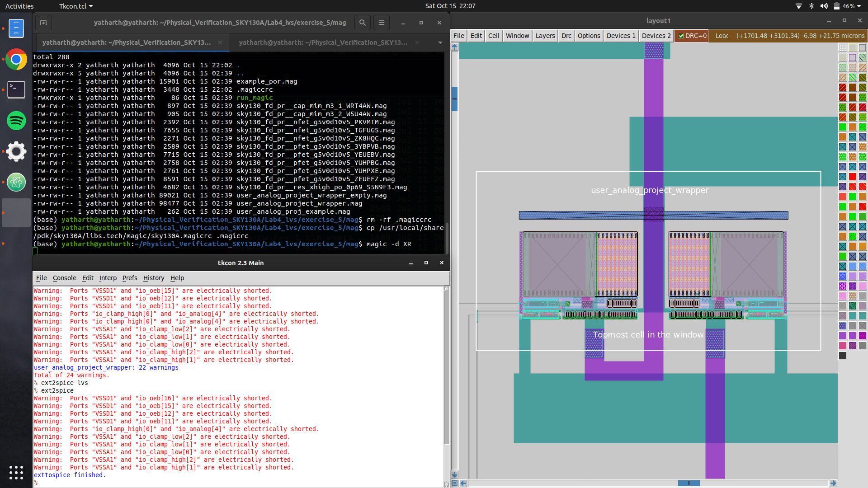This screenshot has height=488, width=868.
Task: Open Magic Cell menu
Action: tap(494, 36)
